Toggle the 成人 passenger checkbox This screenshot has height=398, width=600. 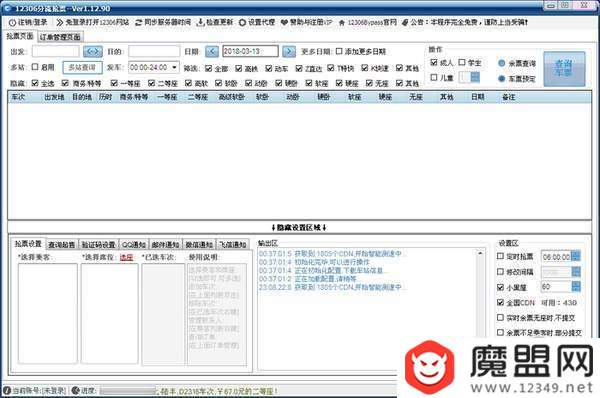434,62
